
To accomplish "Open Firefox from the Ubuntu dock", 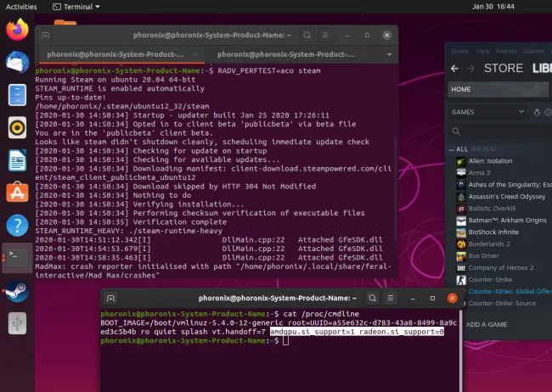I will pos(17,30).
